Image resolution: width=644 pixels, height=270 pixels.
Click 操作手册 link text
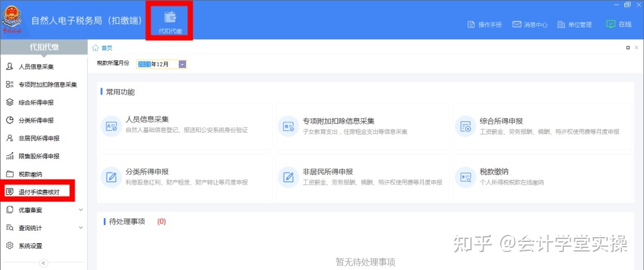click(x=490, y=24)
